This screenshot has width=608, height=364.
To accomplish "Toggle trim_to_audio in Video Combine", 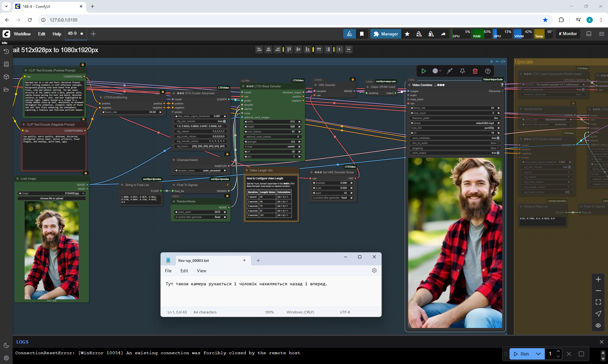I will pyautogui.click(x=498, y=143).
